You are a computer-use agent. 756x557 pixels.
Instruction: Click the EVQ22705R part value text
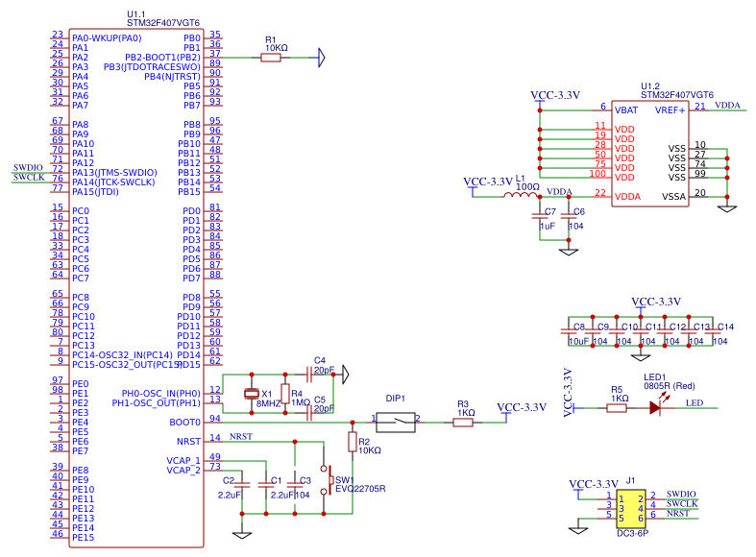click(360, 489)
